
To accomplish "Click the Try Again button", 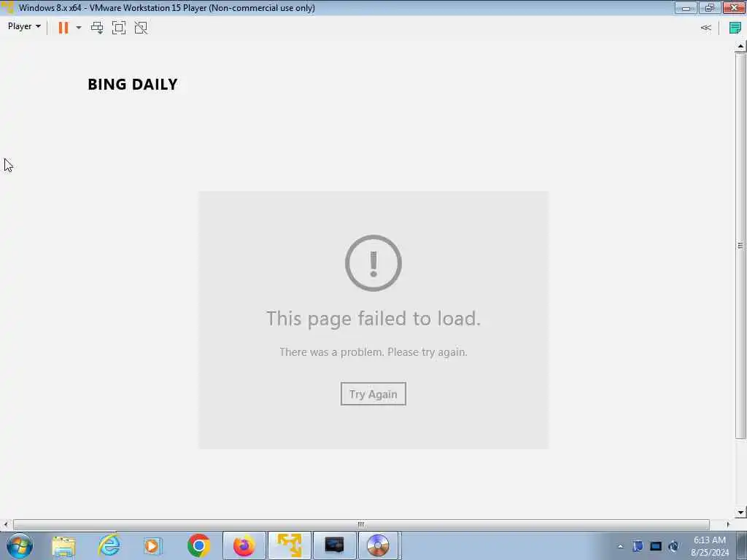I will [x=373, y=394].
